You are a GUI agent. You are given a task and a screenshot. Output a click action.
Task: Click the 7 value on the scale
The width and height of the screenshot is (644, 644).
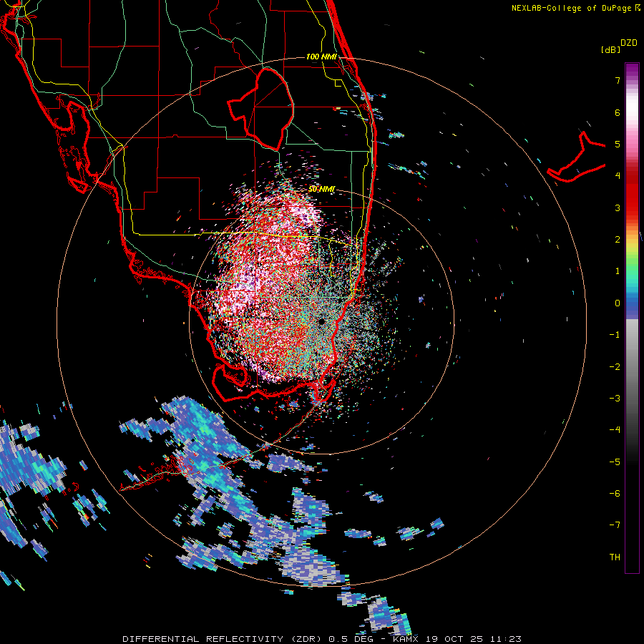[x=618, y=80]
